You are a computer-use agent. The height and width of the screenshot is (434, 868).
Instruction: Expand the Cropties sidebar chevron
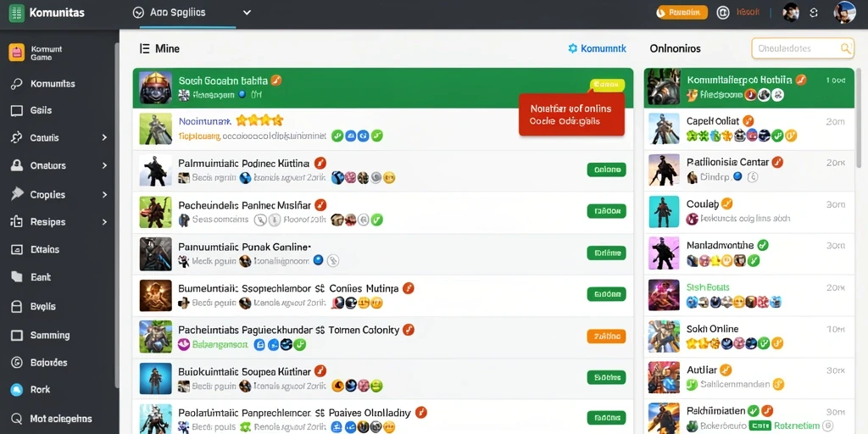(x=104, y=194)
